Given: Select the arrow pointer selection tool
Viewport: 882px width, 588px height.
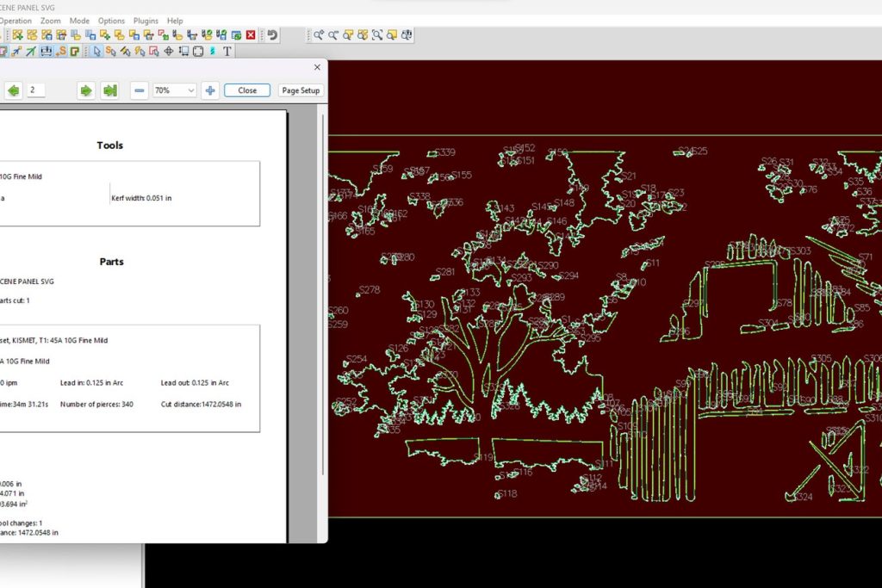Looking at the screenshot, I should (96, 52).
